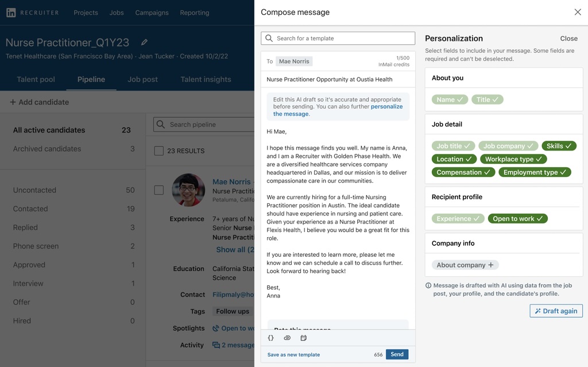Select the Phone screen stage
This screenshot has width=588, height=367.
coord(73,246)
